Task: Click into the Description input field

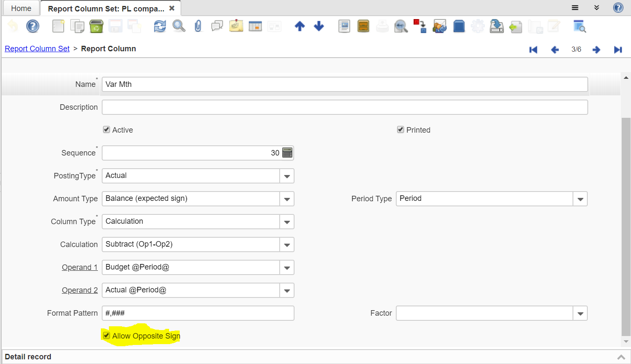Action: [345, 107]
